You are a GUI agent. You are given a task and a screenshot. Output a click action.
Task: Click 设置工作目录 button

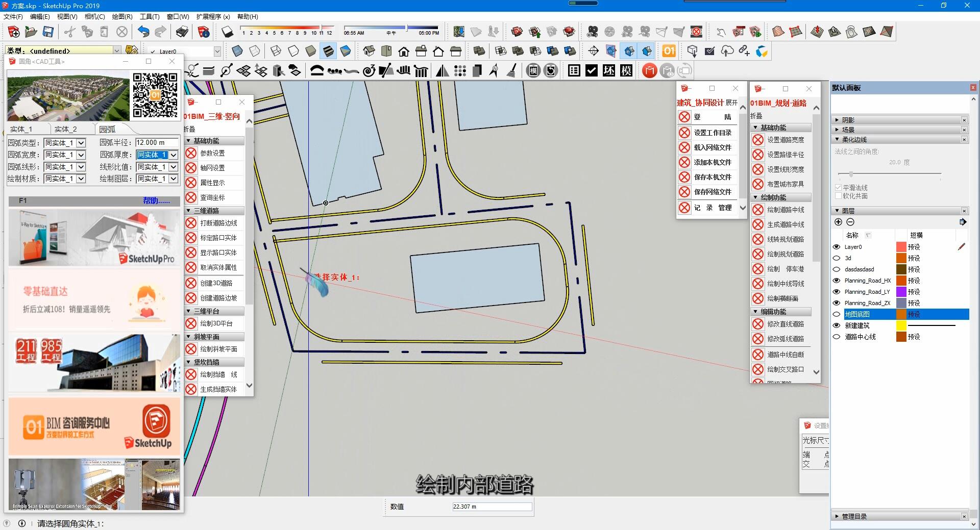(713, 133)
